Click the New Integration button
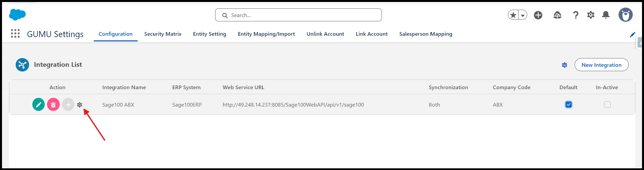Image resolution: width=644 pixels, height=170 pixels. point(601,65)
